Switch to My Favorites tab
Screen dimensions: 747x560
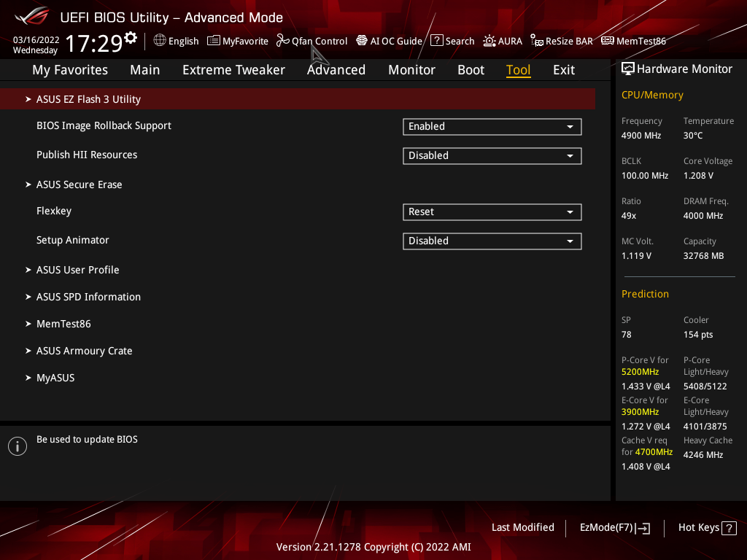tap(70, 70)
